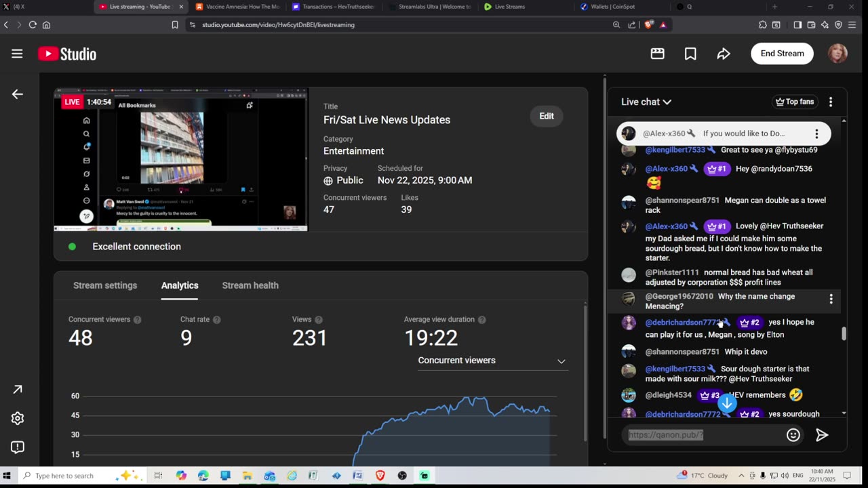868x488 pixels.
Task: Edit the stream details
Action: point(547,116)
